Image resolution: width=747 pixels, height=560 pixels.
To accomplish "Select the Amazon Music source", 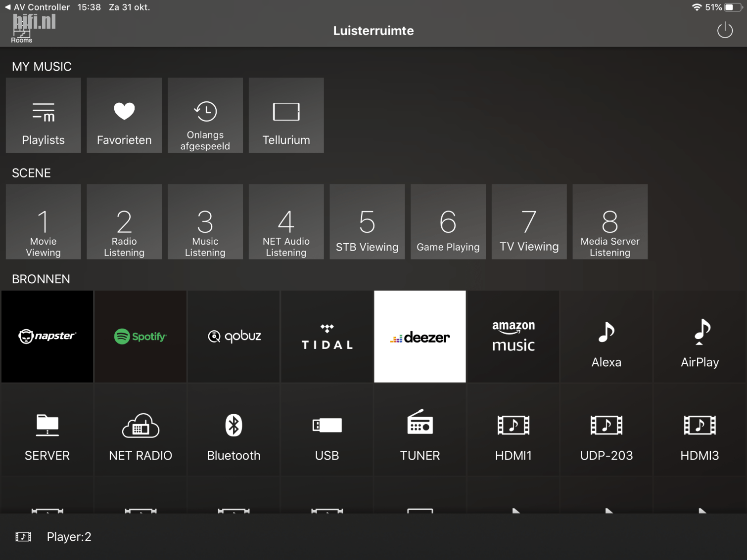I will pyautogui.click(x=514, y=337).
